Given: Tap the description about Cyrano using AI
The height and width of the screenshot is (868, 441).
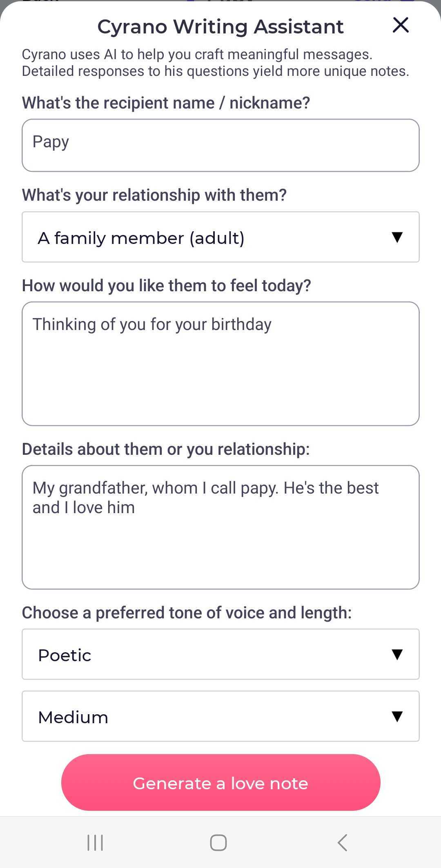Looking at the screenshot, I should point(216,63).
